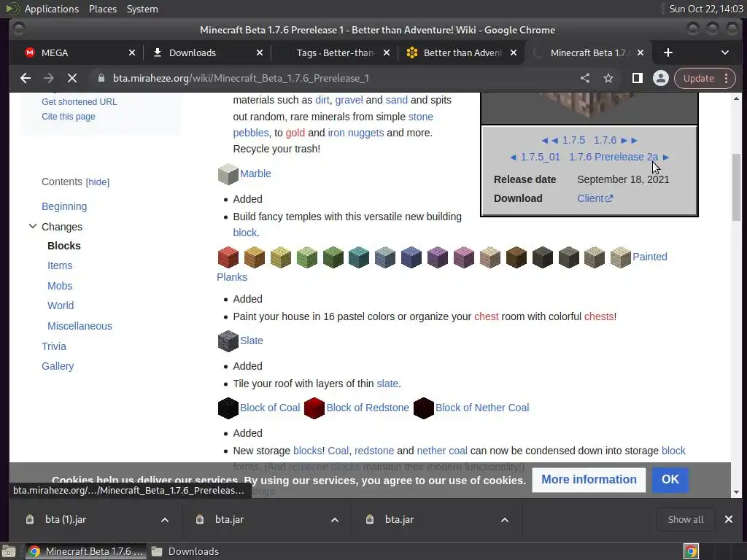Close the Downloads tab

tap(260, 52)
